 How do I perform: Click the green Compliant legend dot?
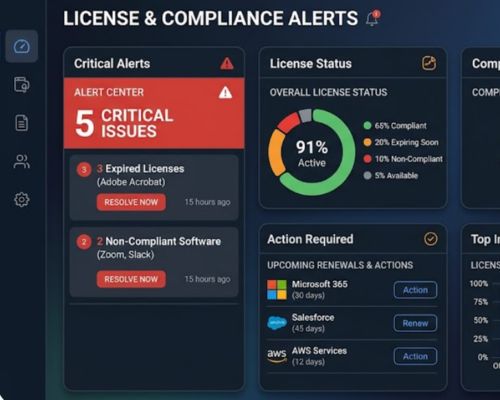click(x=367, y=126)
